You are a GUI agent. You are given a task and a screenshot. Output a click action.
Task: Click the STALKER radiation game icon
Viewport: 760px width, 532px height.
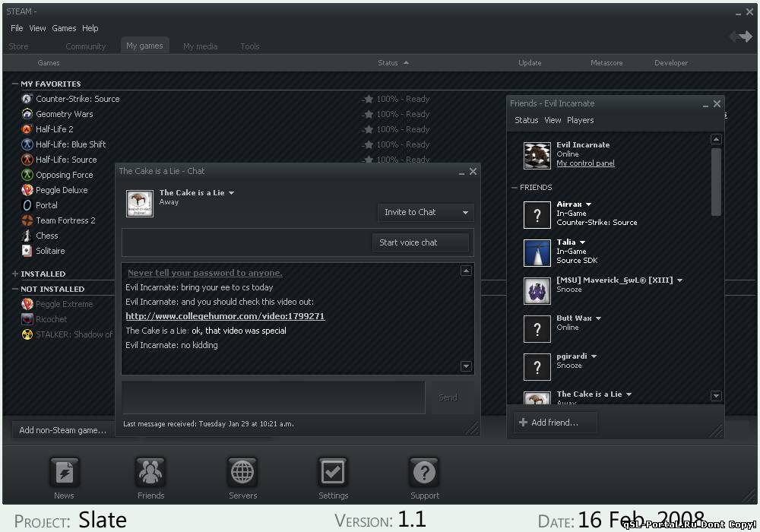coord(27,334)
